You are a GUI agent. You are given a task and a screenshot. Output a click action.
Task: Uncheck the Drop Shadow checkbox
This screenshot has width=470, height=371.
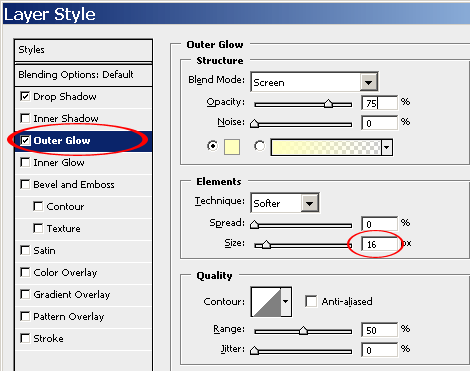pyautogui.click(x=25, y=96)
